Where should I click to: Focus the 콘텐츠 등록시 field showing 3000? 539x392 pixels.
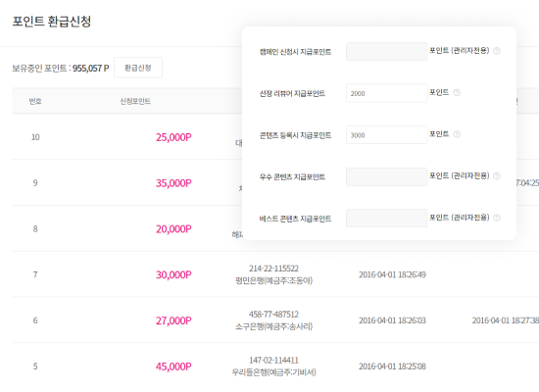(387, 135)
